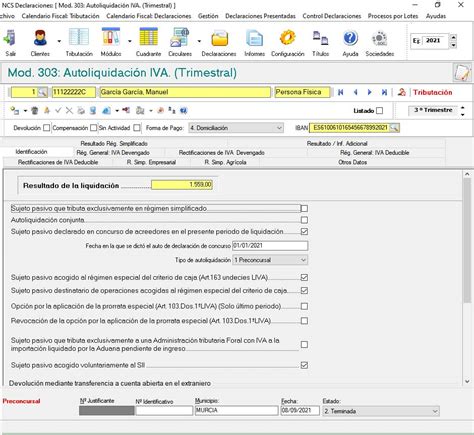Go to previous record arrow
The width and height of the screenshot is (474, 435).
pyautogui.click(x=355, y=92)
